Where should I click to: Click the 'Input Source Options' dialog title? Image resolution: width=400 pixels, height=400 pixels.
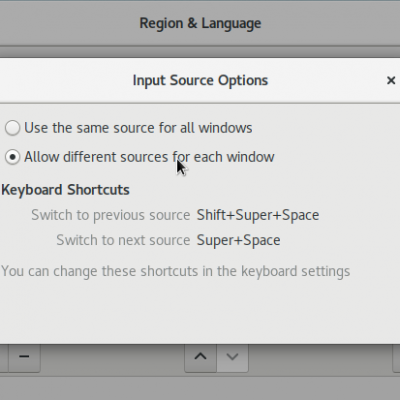click(200, 81)
